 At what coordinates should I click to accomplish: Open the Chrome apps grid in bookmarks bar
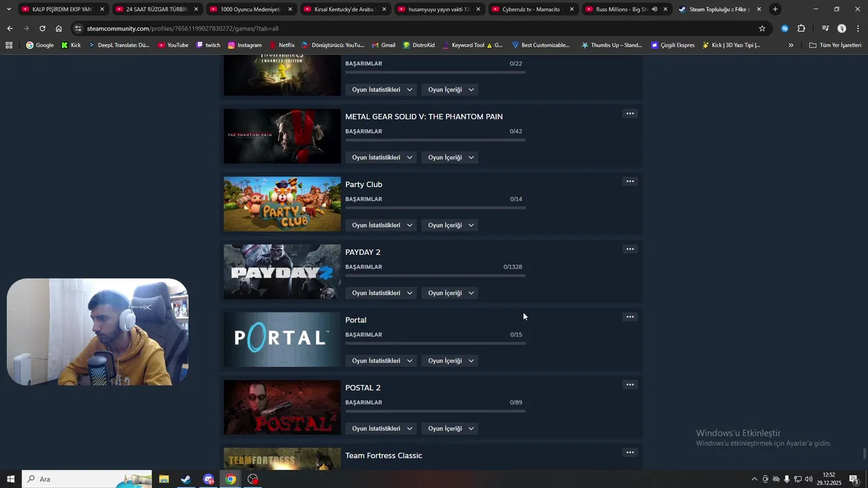[9, 45]
